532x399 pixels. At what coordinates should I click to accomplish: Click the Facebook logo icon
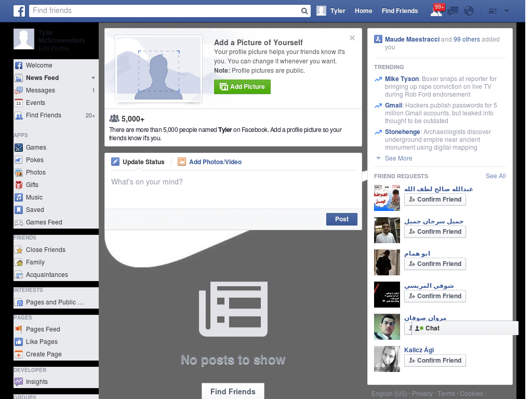pyautogui.click(x=19, y=11)
